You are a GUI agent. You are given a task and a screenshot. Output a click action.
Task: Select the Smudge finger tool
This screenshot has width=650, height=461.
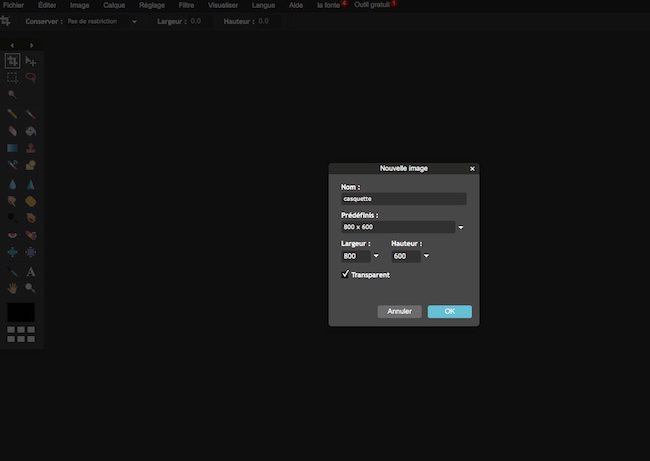(12, 201)
